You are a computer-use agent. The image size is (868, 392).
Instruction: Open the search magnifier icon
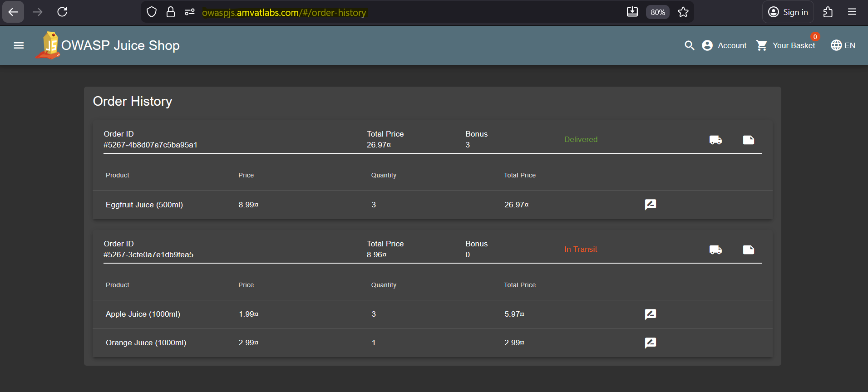tap(689, 45)
